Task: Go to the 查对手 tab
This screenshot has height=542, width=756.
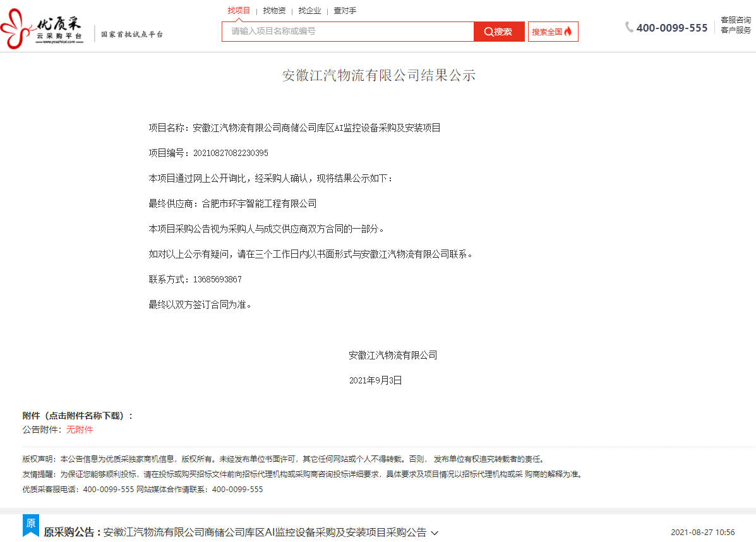Action: [x=345, y=10]
